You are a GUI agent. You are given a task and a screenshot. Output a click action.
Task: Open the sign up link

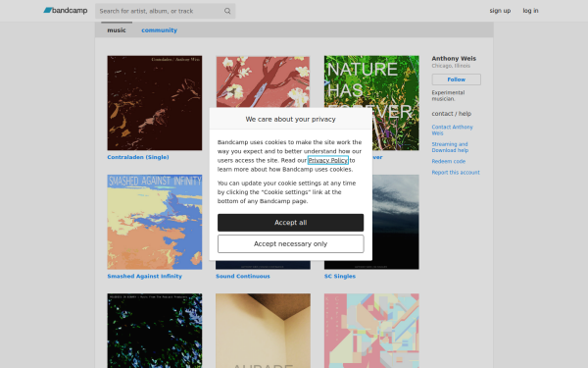(x=500, y=11)
